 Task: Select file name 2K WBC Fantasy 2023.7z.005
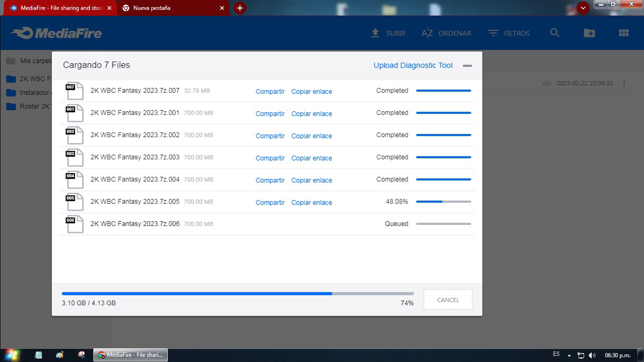135,201
